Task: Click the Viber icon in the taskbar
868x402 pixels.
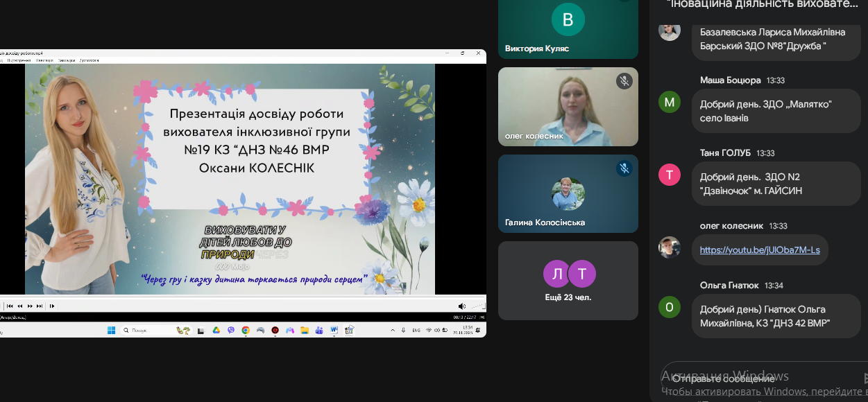Action: [231, 331]
